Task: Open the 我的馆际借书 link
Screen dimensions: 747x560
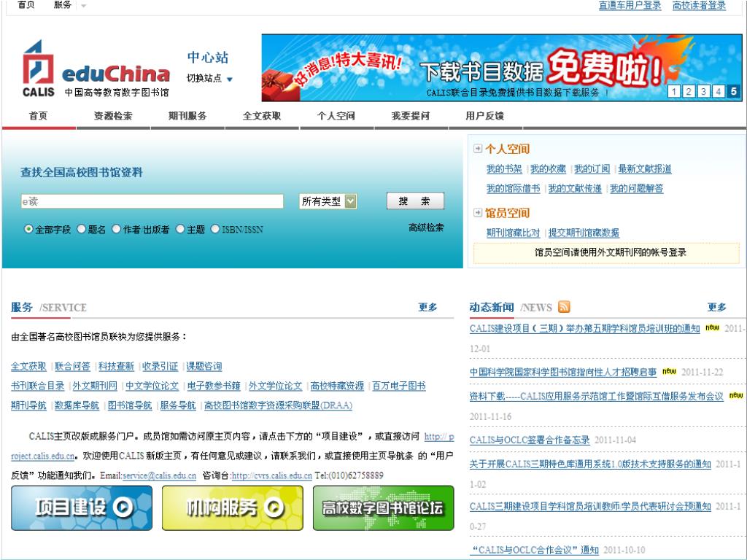Action: pyautogui.click(x=513, y=188)
